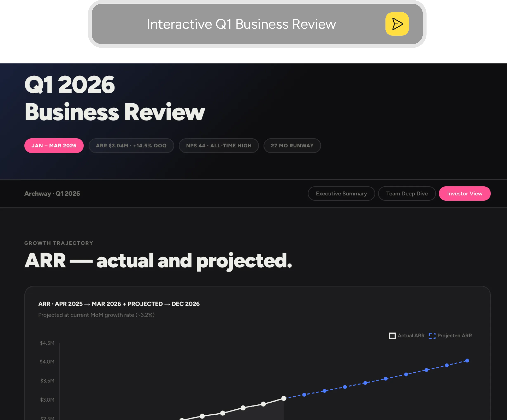This screenshot has width=507, height=420.
Task: Switch to the Executive Summary tab
Action: click(x=341, y=193)
